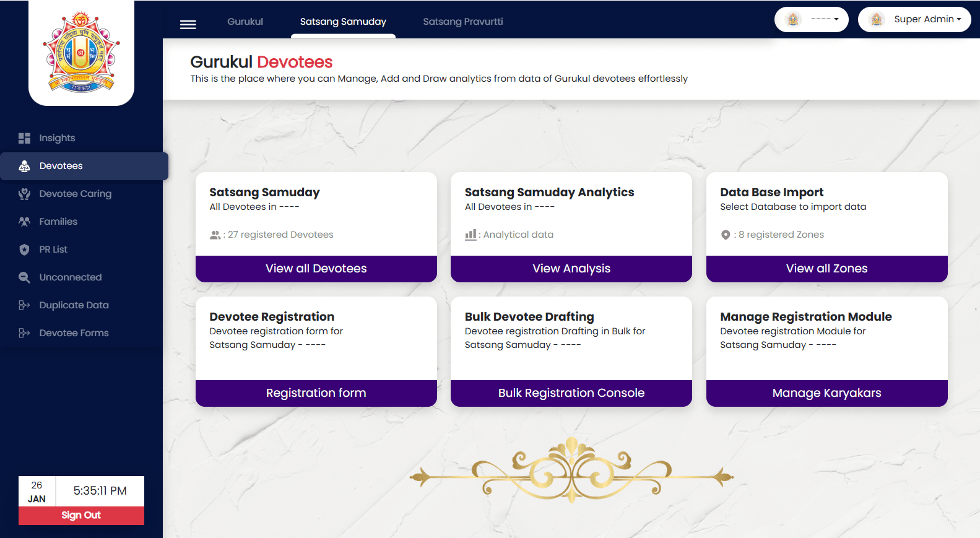Click the Families group icon
The image size is (980, 538).
[24, 222]
